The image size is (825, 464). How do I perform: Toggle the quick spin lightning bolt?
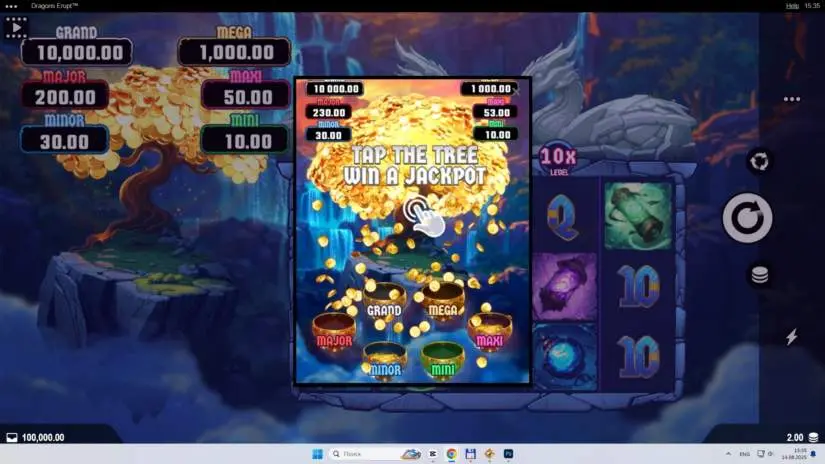pyautogui.click(x=792, y=337)
